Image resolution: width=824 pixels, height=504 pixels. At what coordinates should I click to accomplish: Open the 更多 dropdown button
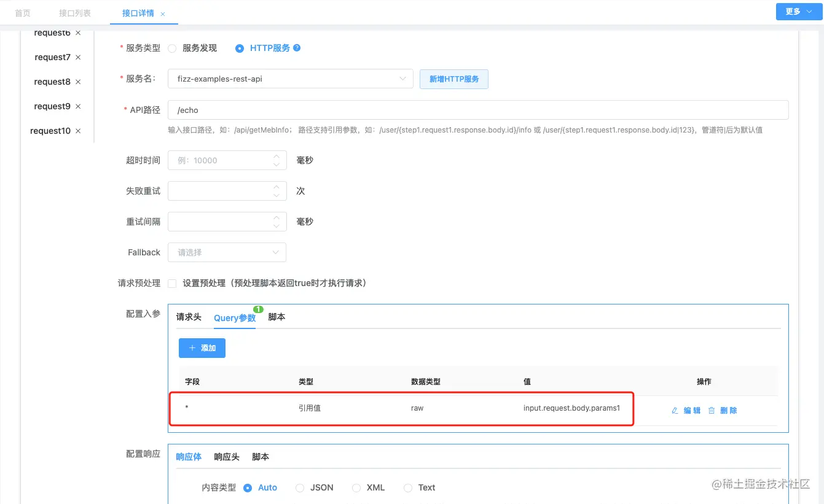[798, 12]
